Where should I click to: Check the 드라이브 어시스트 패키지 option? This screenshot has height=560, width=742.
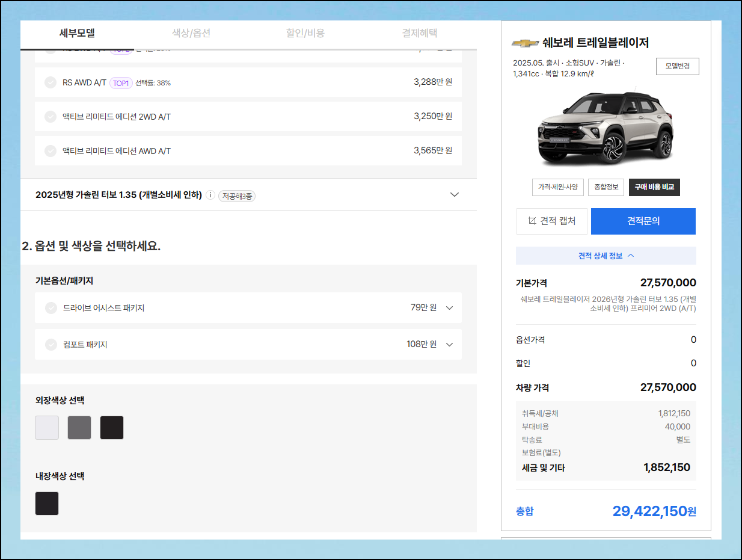click(51, 308)
